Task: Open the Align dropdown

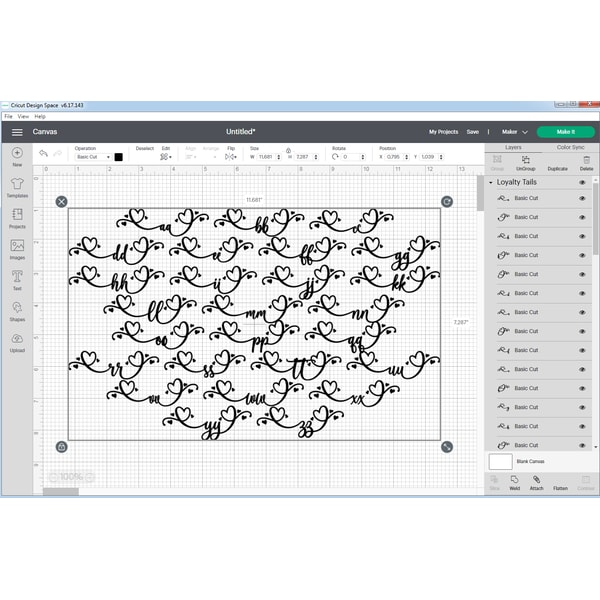Action: 191,157
